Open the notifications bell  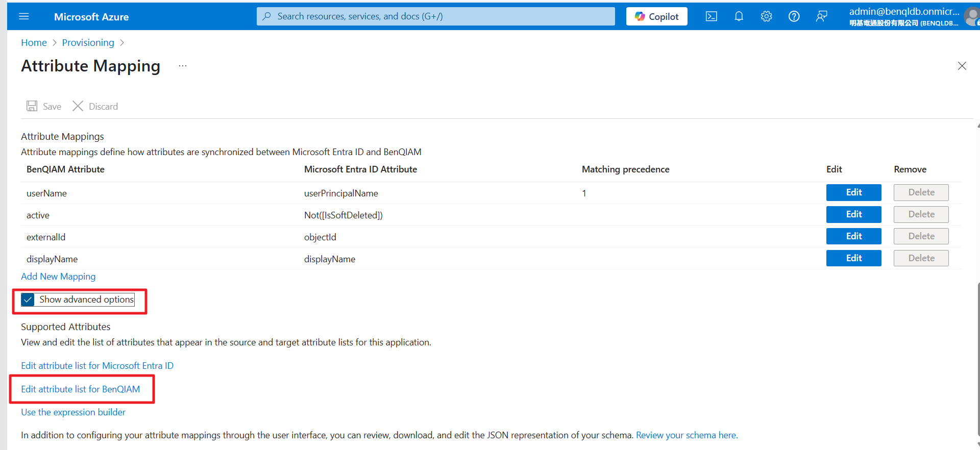click(x=739, y=16)
